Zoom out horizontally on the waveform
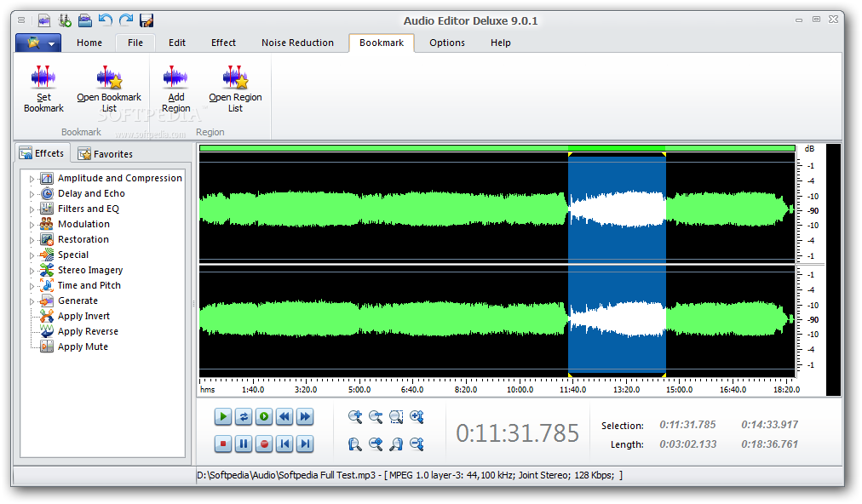Image resolution: width=862 pixels, height=504 pixels. (x=376, y=416)
